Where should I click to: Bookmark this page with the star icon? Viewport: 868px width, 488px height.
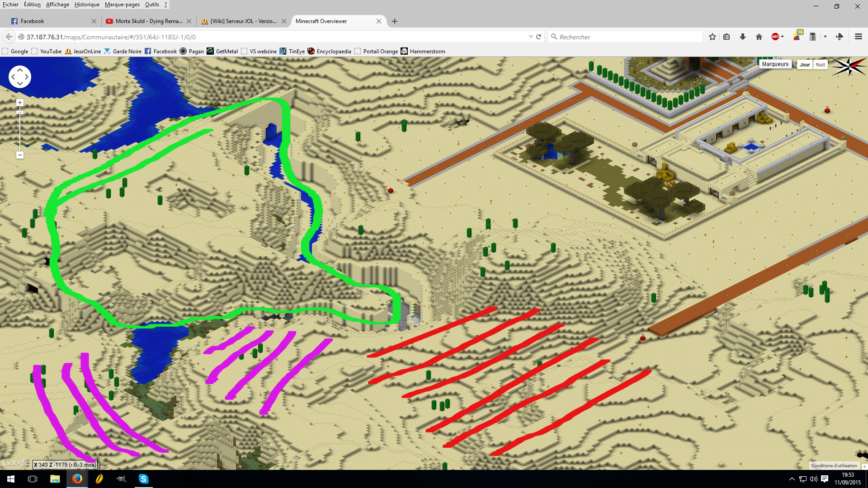tap(712, 37)
